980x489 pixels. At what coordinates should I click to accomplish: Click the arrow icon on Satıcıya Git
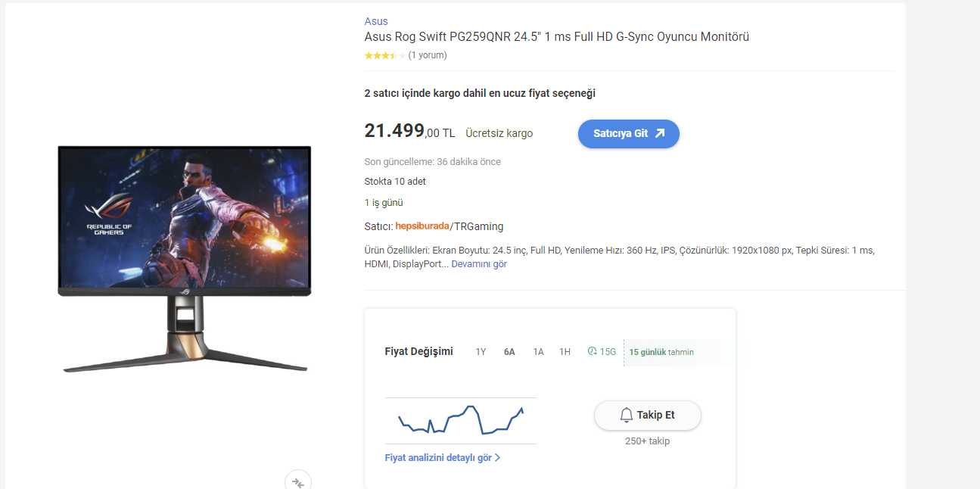[660, 133]
